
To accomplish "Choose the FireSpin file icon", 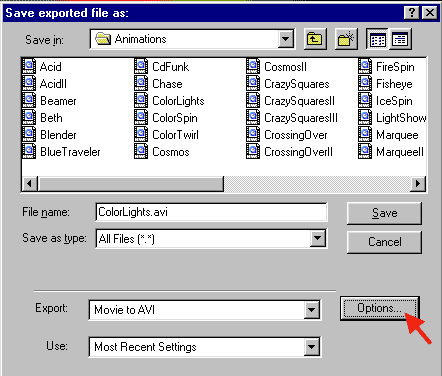I will [x=365, y=66].
